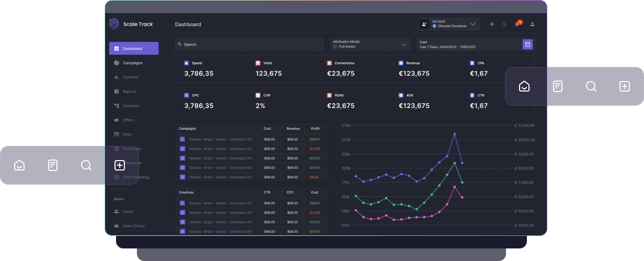Click the Scale Track logo icon
Screen dimensions: 644x261
pyautogui.click(x=114, y=24)
